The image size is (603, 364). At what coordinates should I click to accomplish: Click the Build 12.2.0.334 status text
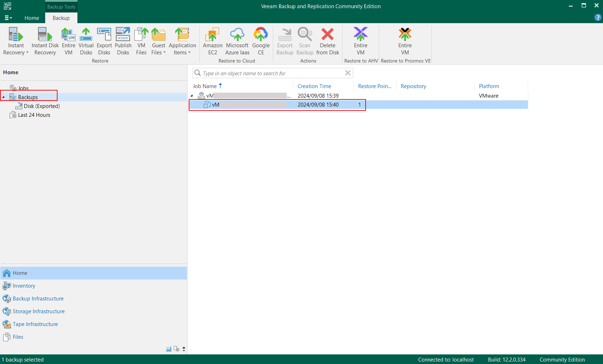[506, 359]
